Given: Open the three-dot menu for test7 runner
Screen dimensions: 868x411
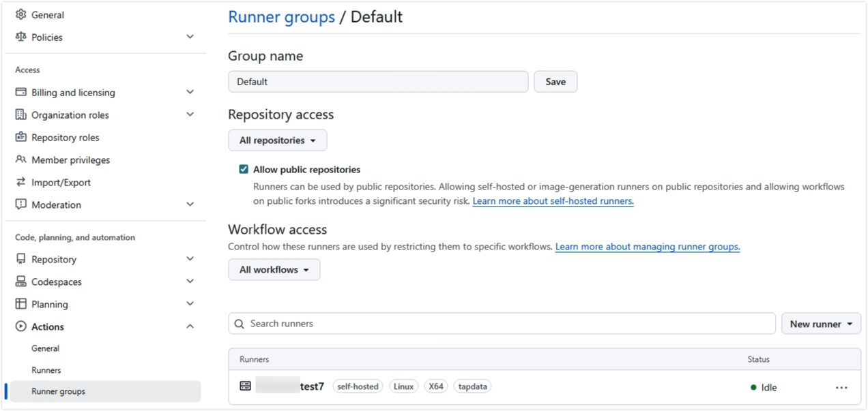Looking at the screenshot, I should coord(841,387).
